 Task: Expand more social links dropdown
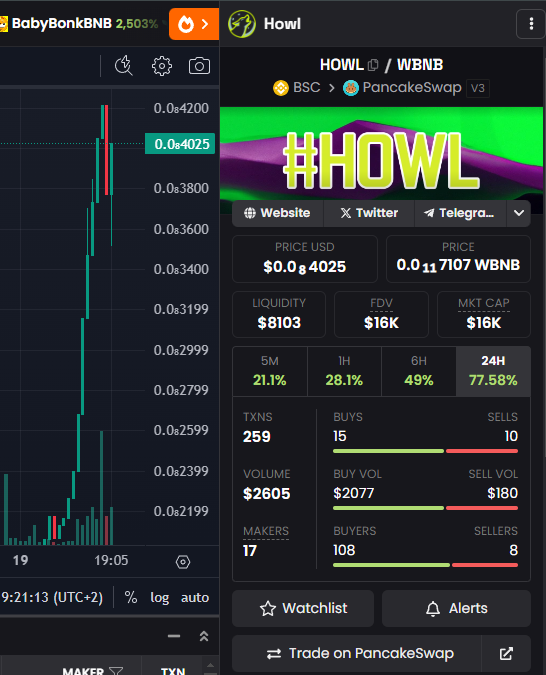point(518,213)
